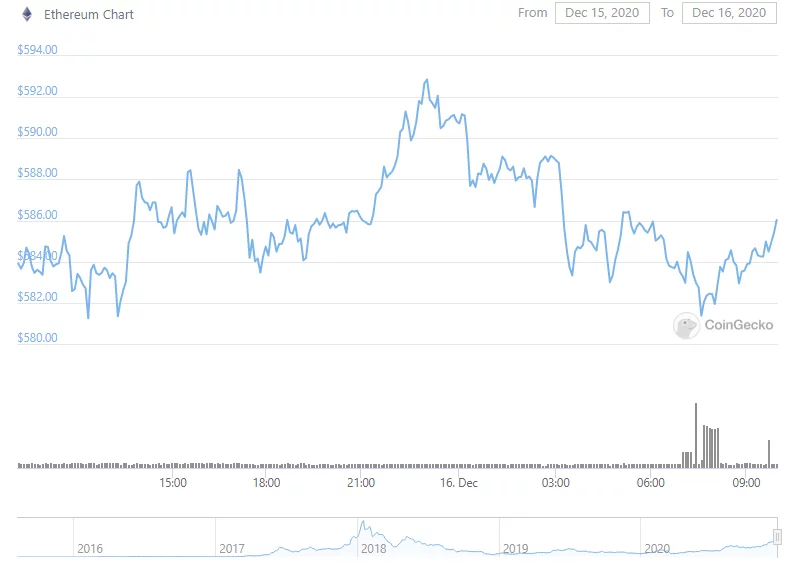
Task: Click the "Ethereum Chart" title text
Action: click(x=89, y=14)
